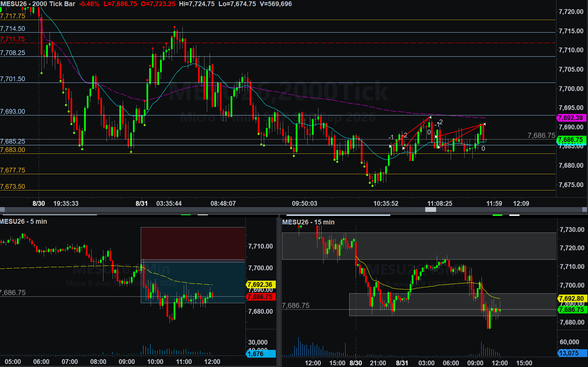Click the Lo=7,674.75 low value
This screenshot has width=588, height=367.
[237, 4]
